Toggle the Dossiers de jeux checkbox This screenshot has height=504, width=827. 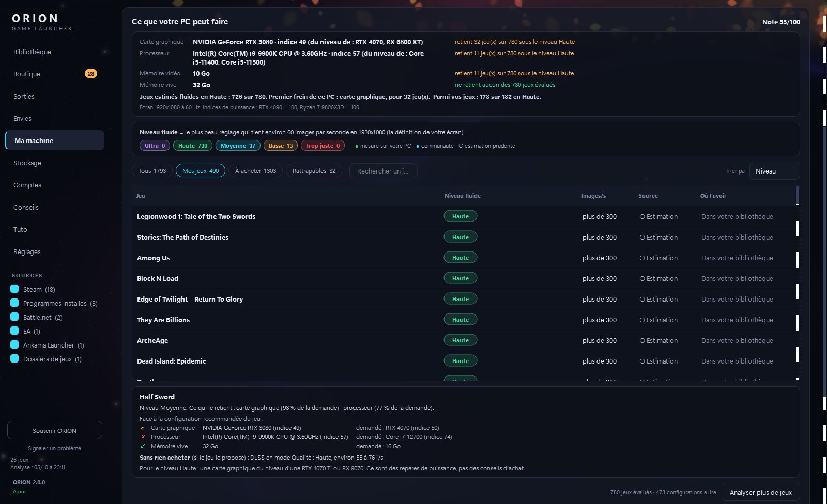14,359
